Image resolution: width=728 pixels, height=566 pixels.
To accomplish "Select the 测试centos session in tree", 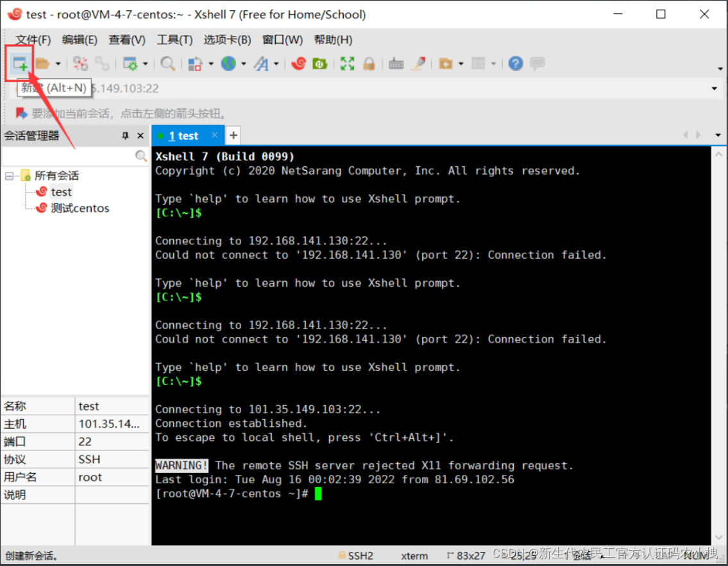I will coord(80,208).
